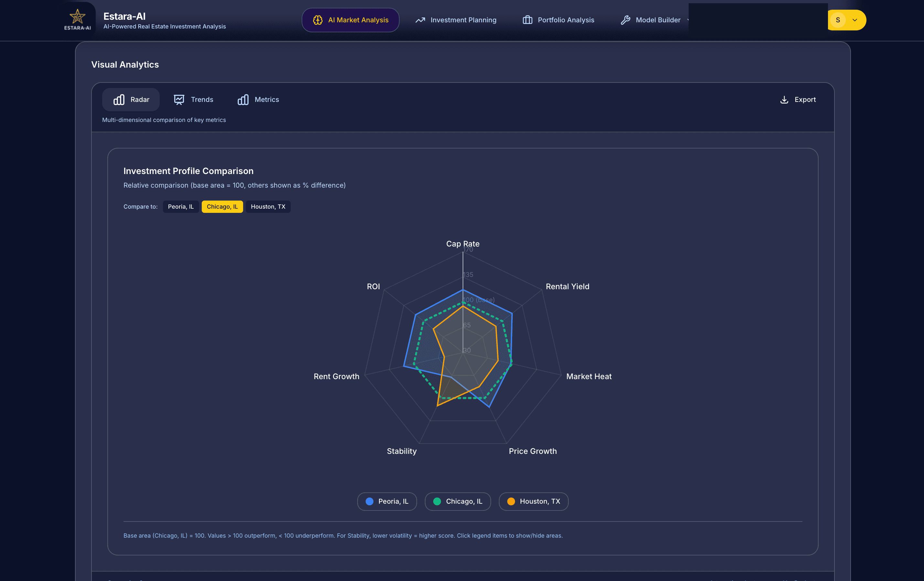The width and height of the screenshot is (924, 581).
Task: Toggle Chicago, IL series in the chart legend
Action: 457,501
